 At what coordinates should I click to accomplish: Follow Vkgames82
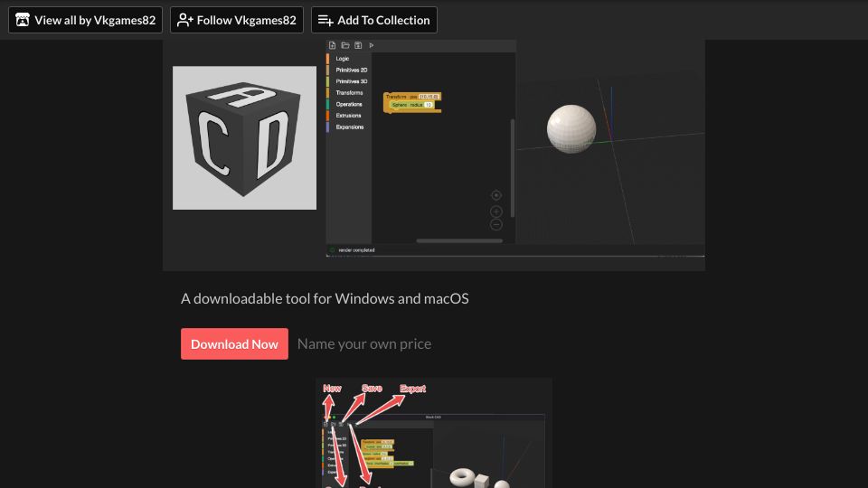pyautogui.click(x=236, y=20)
